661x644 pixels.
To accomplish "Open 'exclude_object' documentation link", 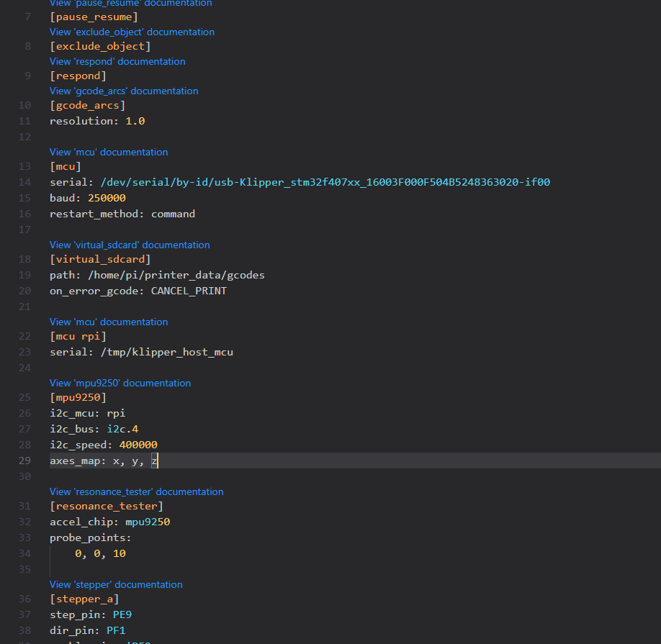I will [x=132, y=32].
